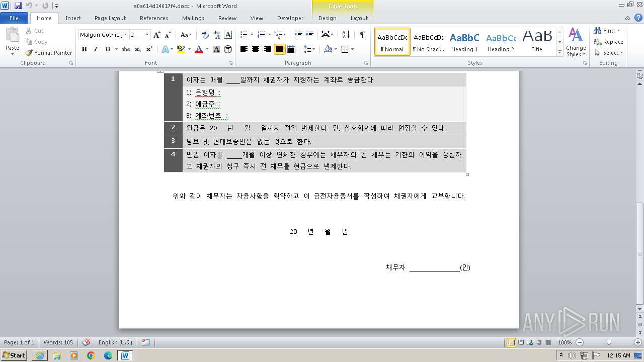Open the Table Tools Layout tab
This screenshot has height=362, width=644.
click(x=359, y=18)
